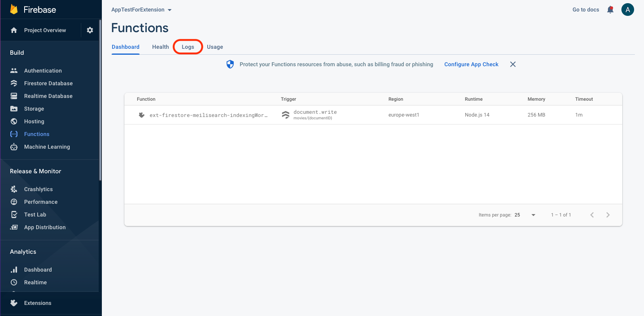
Task: Click Go to docs link
Action: click(586, 10)
